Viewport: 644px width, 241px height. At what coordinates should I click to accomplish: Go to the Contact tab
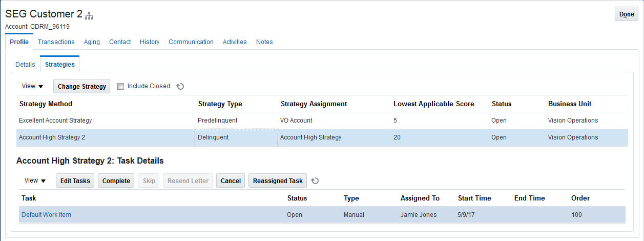point(120,42)
